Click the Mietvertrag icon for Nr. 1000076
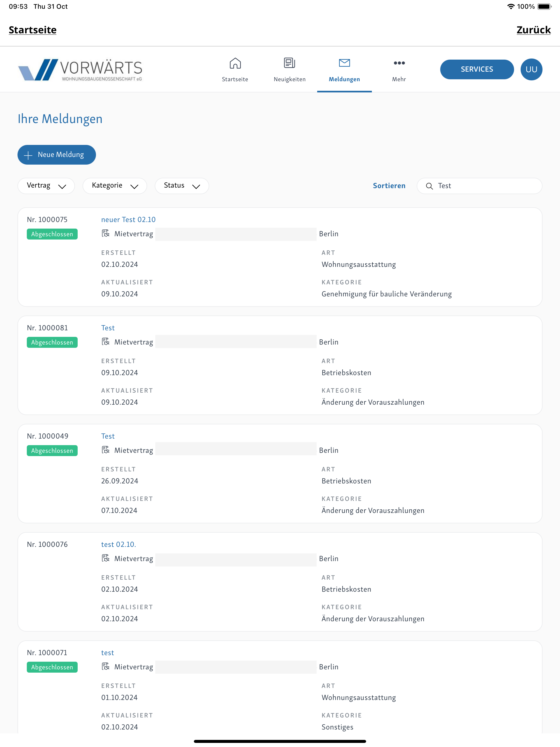The image size is (560, 747). (106, 558)
